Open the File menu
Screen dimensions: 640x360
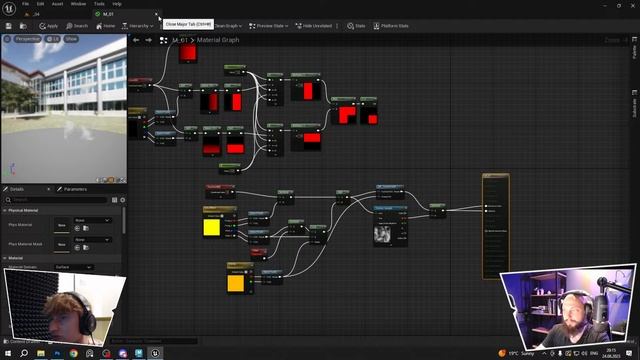[x=25, y=4]
